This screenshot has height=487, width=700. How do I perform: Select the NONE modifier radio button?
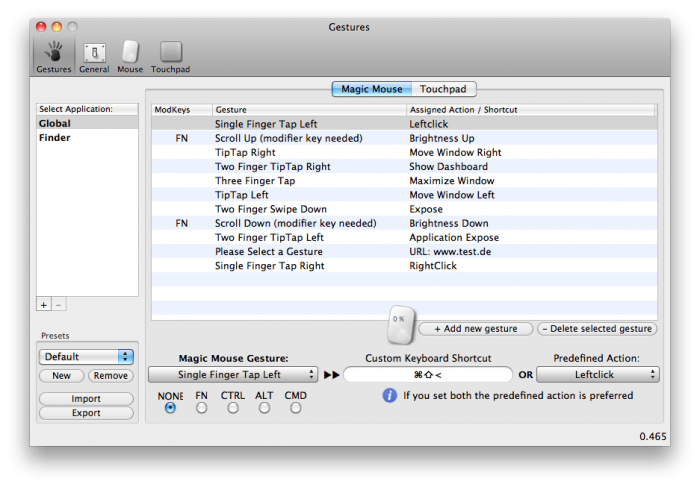coord(170,408)
